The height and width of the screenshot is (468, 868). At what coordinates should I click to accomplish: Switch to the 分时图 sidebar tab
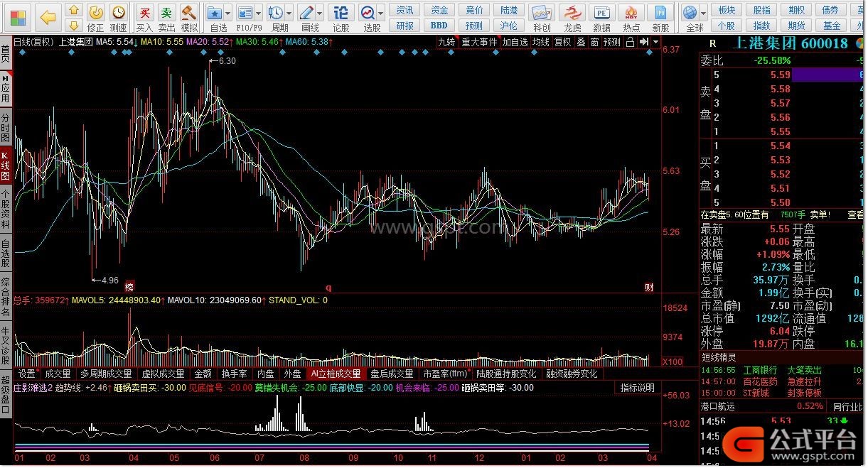6,126
